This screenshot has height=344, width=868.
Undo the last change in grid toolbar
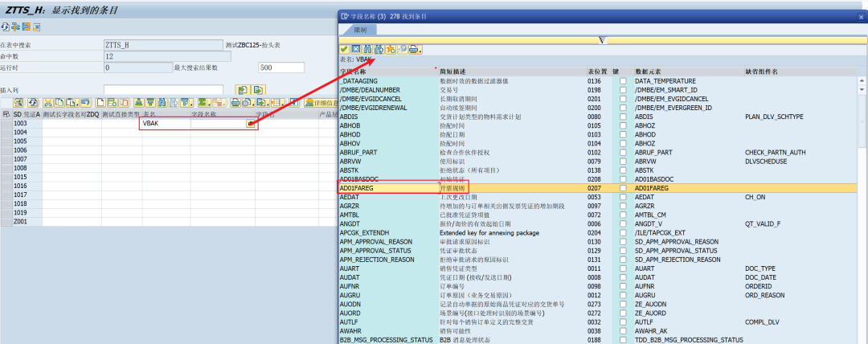[x=85, y=103]
